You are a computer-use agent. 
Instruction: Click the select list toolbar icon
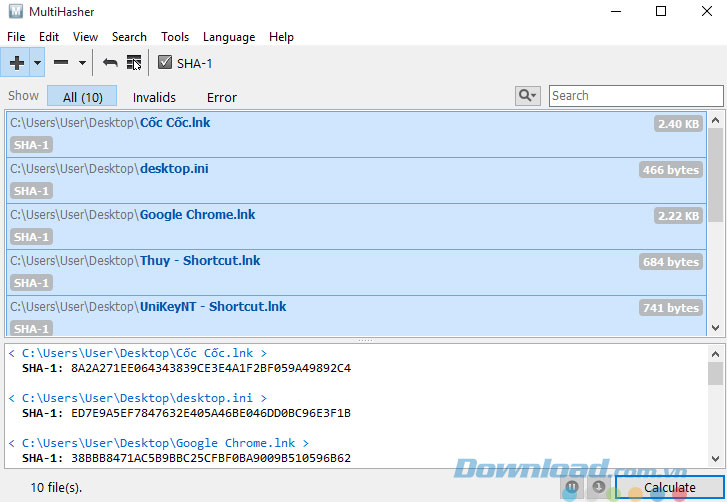[134, 62]
